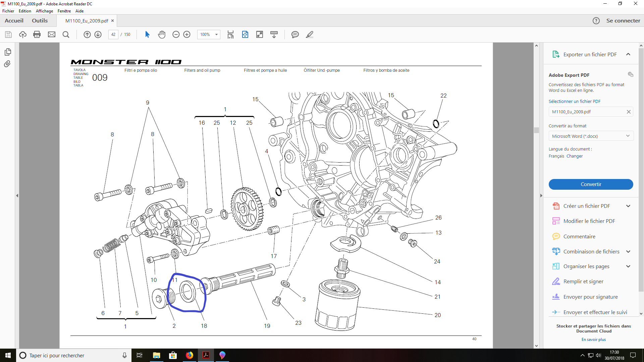Toggle full screen read mode
This screenshot has height=362, width=644.
pyautogui.click(x=260, y=35)
